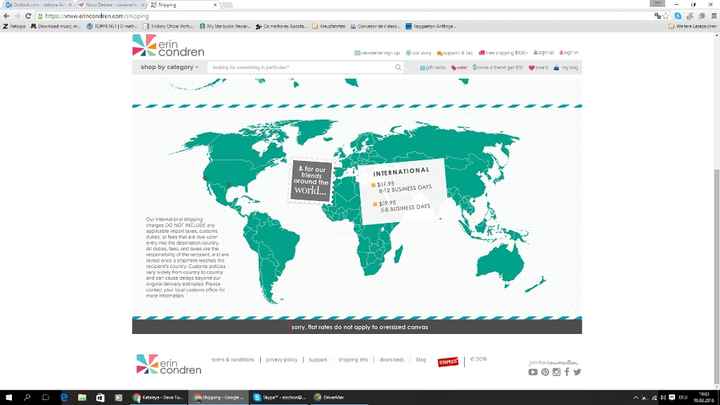
Task: Close the Shipping browser tab
Action: click(x=215, y=5)
